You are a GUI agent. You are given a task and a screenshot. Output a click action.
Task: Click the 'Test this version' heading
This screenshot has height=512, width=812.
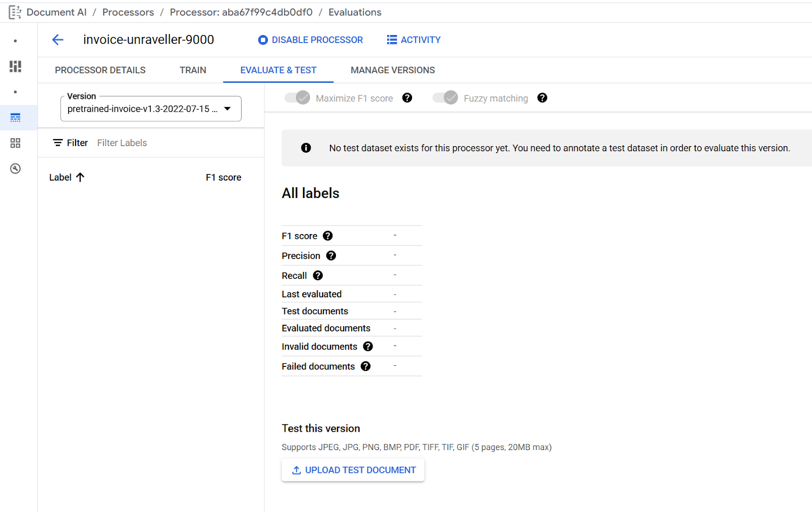tap(321, 428)
